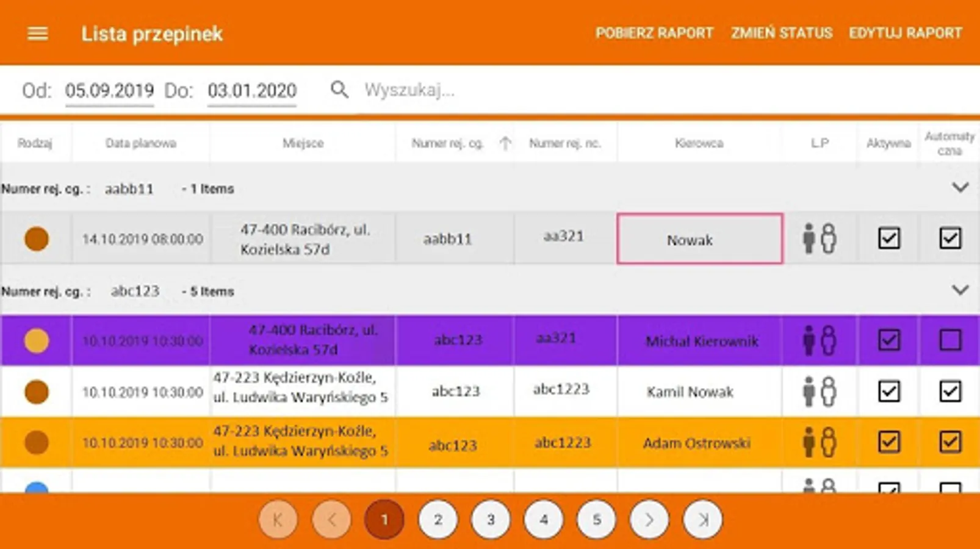Toggle Aktywna checkbox for Adam Ostrowski
The image size is (980, 549).
tap(889, 442)
